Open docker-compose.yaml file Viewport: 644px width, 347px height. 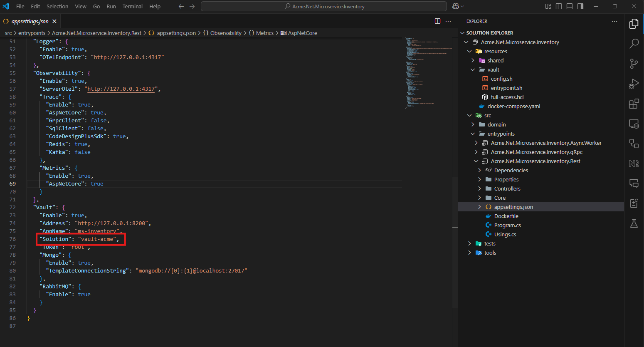(x=541, y=106)
